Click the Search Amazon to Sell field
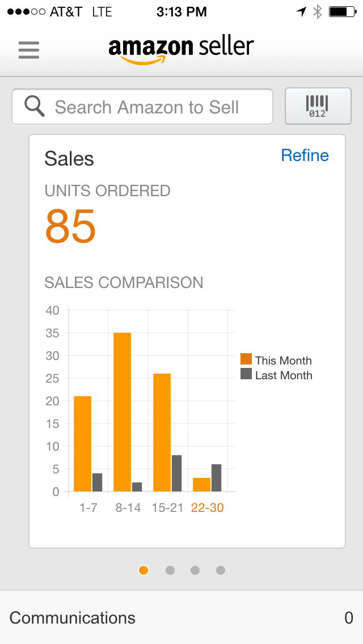 pyautogui.click(x=142, y=107)
